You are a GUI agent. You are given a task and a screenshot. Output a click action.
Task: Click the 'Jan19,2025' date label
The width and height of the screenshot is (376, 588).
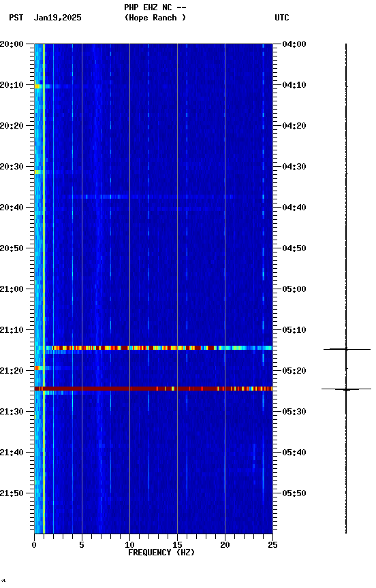pos(57,18)
